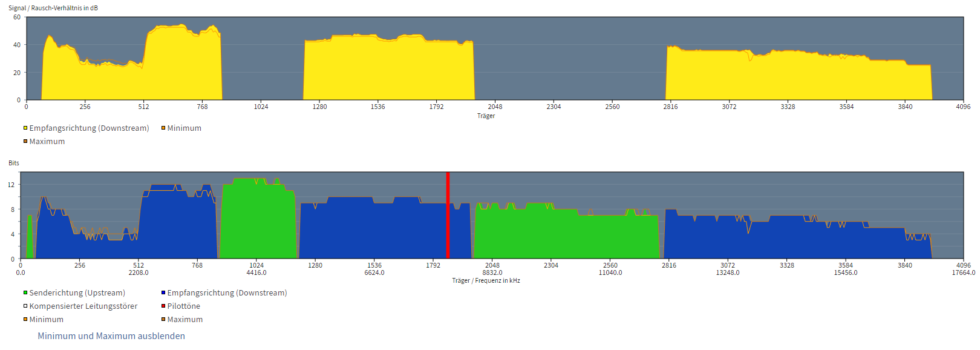Image resolution: width=980 pixels, height=350 pixels.
Task: Click 'Minimum und Maximum ausblenden' link
Action: (111, 336)
